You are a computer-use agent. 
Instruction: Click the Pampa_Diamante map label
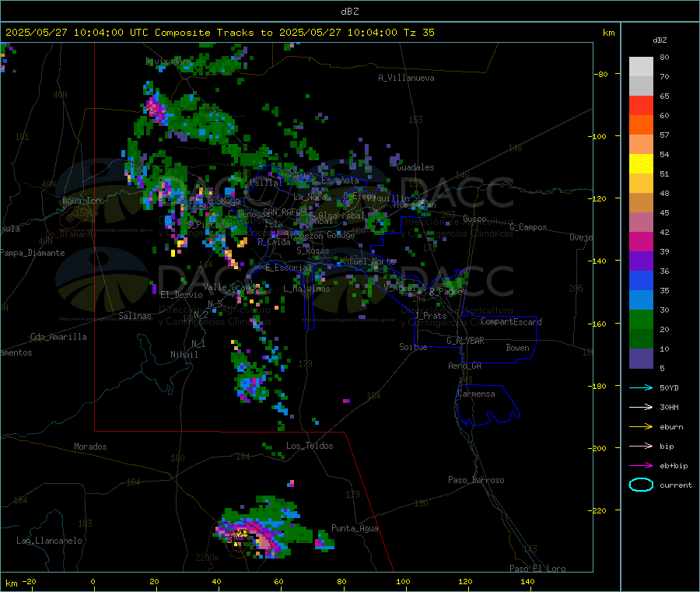(32, 253)
